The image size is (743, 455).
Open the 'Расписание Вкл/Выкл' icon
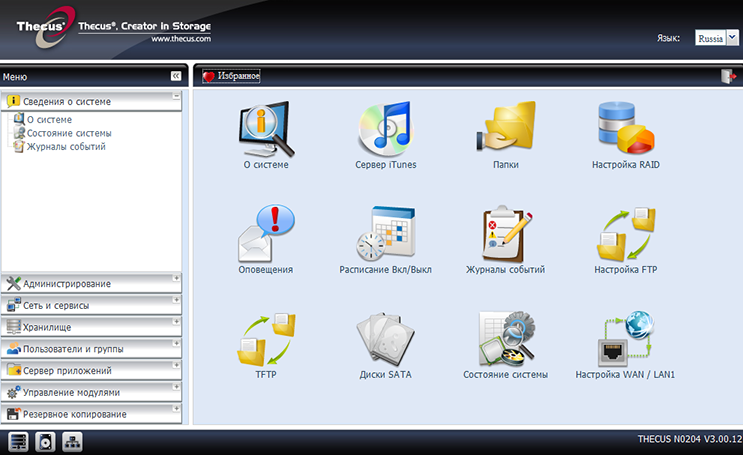pos(386,233)
